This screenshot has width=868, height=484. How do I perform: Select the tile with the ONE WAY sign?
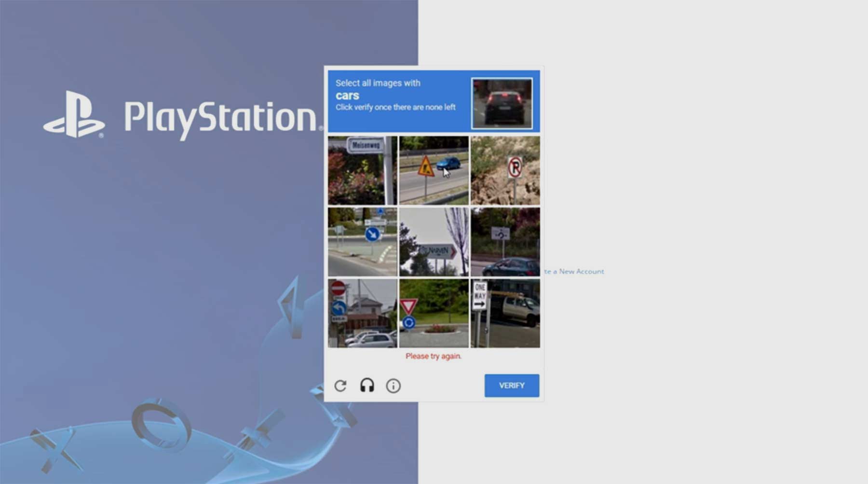505,313
